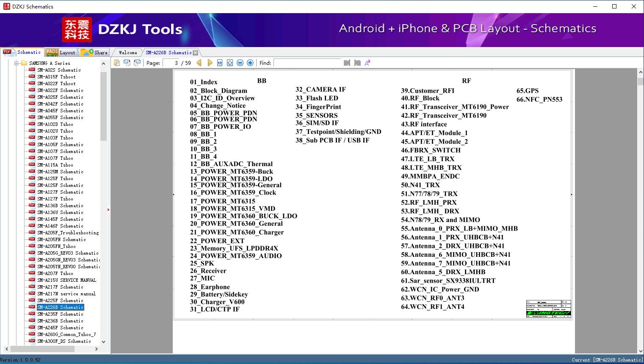Click document viewer scroll down arrow
The height and width of the screenshot is (364, 644).
click(x=641, y=350)
